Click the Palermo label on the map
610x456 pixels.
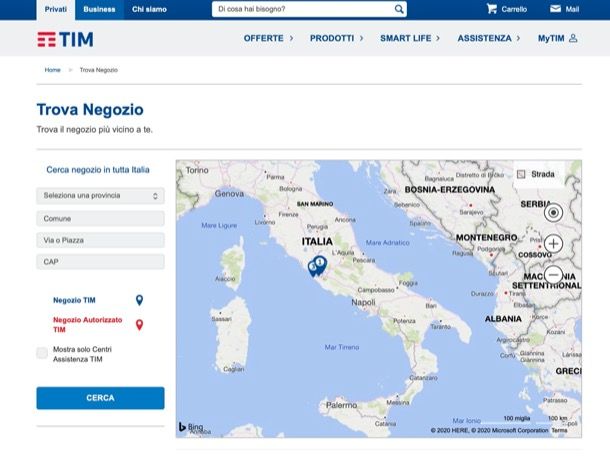pos(341,405)
